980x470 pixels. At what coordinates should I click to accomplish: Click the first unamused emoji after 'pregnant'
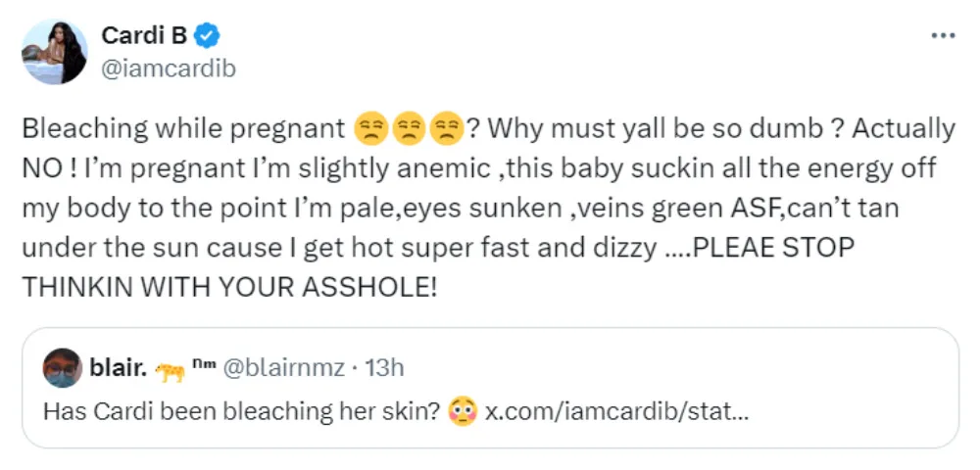[368, 129]
